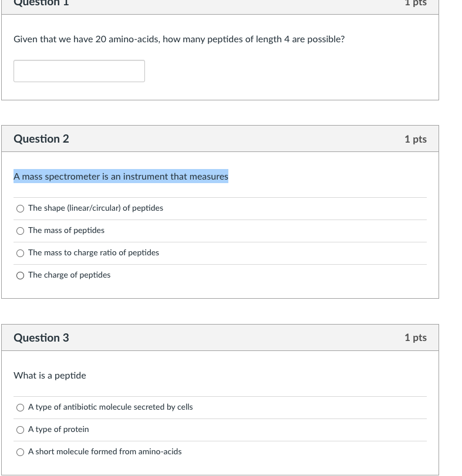Click the partially visible Question 1 points label

point(415,3)
